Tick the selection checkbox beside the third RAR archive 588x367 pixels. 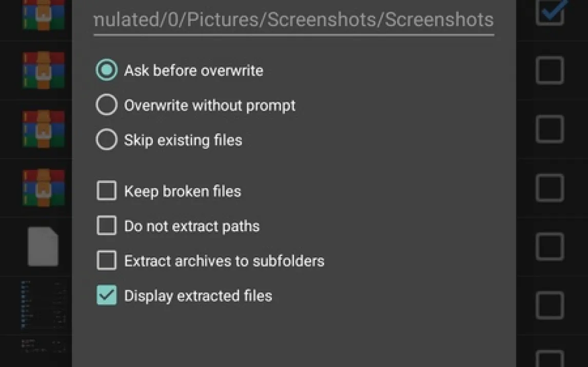pos(550,129)
